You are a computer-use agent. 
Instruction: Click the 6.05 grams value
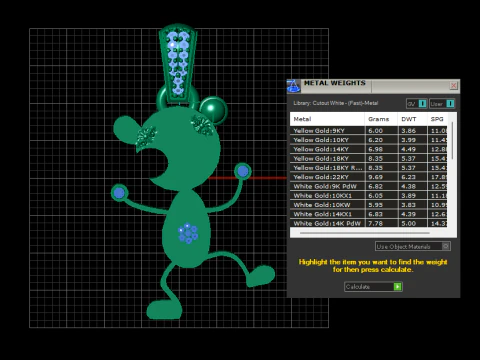tap(375, 196)
